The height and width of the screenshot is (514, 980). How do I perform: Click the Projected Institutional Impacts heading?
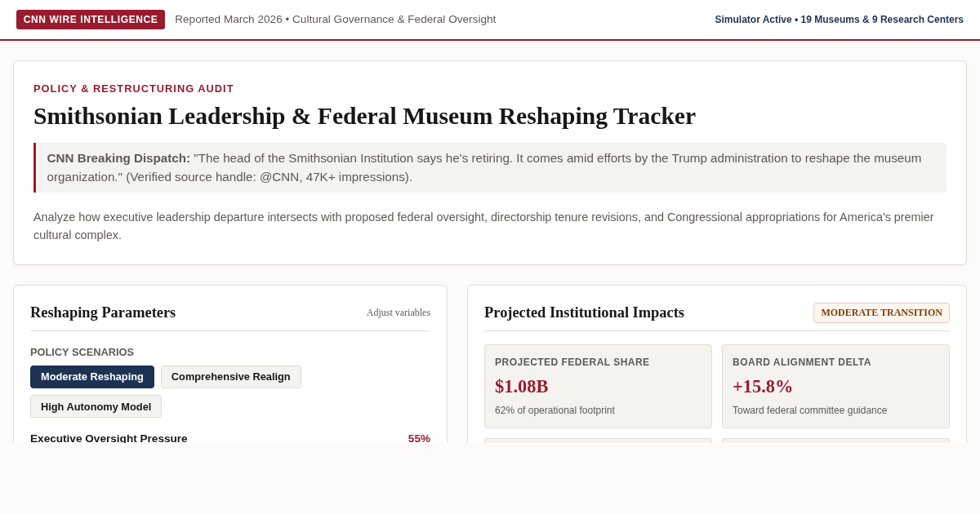[584, 312]
